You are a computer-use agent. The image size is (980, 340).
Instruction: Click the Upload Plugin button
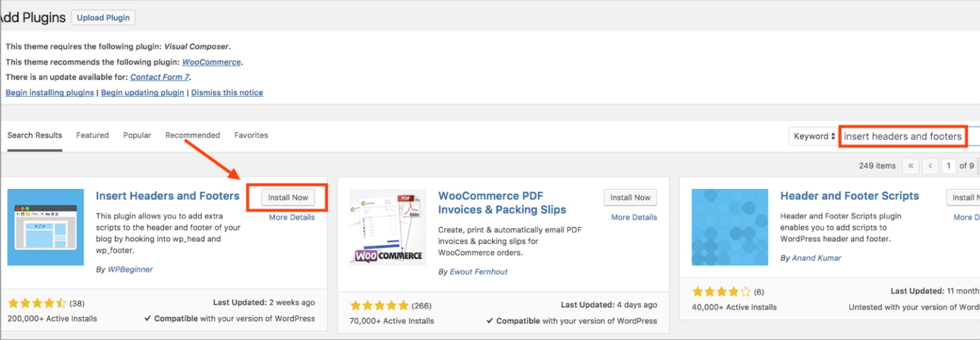pos(103,18)
